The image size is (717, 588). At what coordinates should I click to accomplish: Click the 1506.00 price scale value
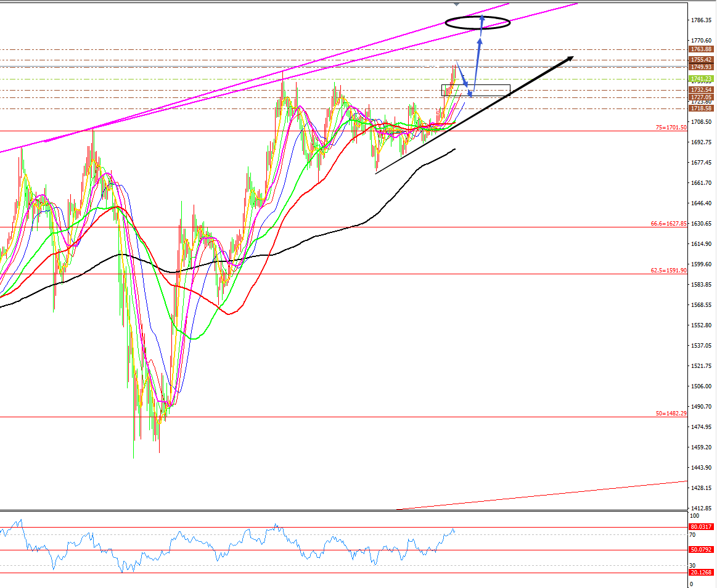point(701,386)
